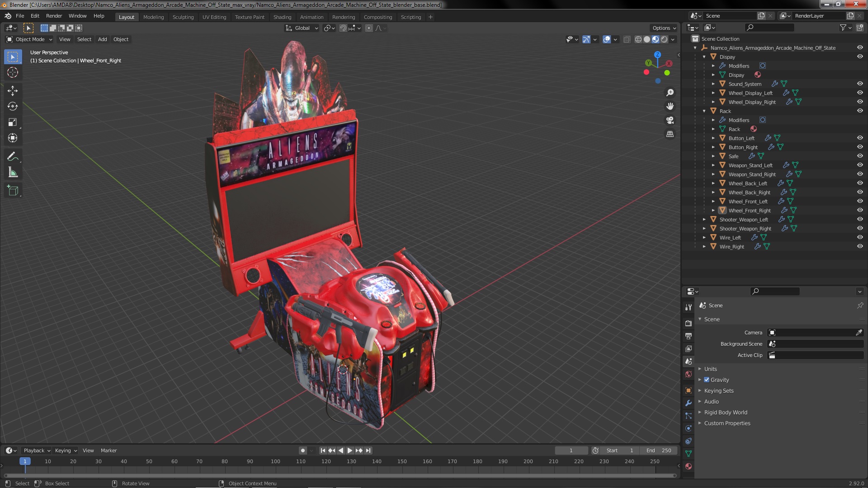Switch to wireframe viewport shading

tap(638, 39)
